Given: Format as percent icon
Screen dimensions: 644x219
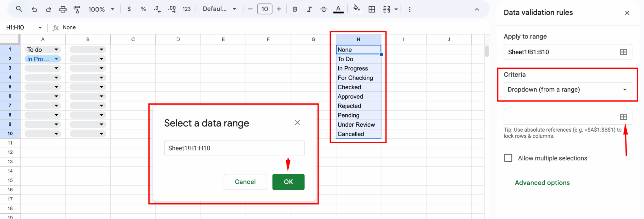Looking at the screenshot, I should (x=143, y=9).
